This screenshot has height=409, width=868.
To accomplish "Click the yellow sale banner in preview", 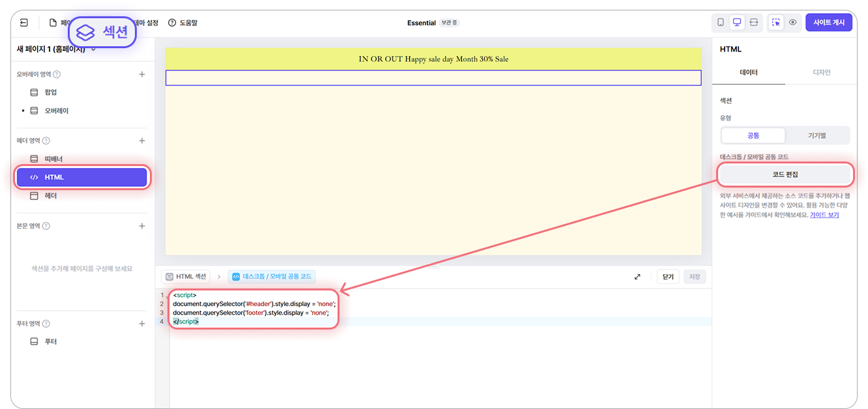I will 433,59.
